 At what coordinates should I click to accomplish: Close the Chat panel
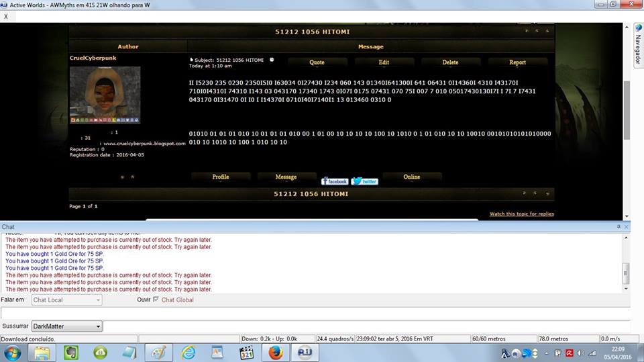coord(627,226)
